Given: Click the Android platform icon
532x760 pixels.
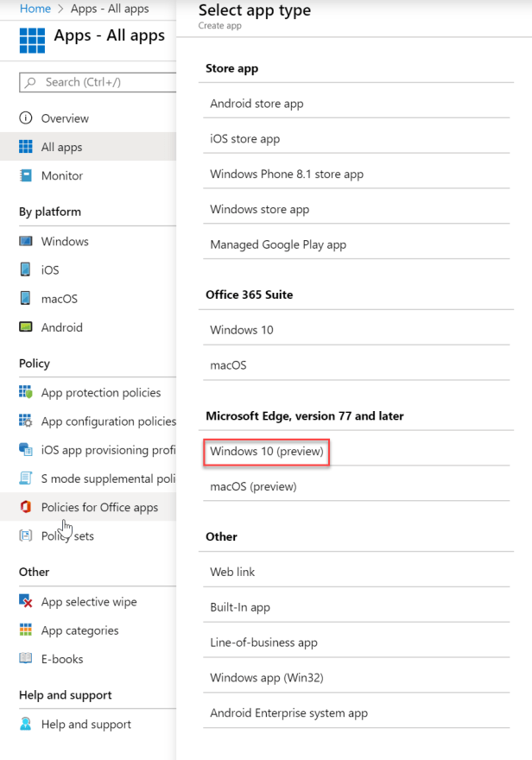Looking at the screenshot, I should [26, 327].
